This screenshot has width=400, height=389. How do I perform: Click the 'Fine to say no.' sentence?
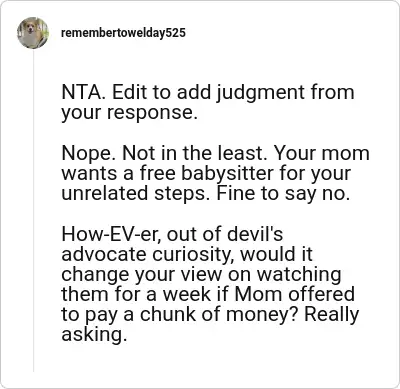click(x=283, y=195)
